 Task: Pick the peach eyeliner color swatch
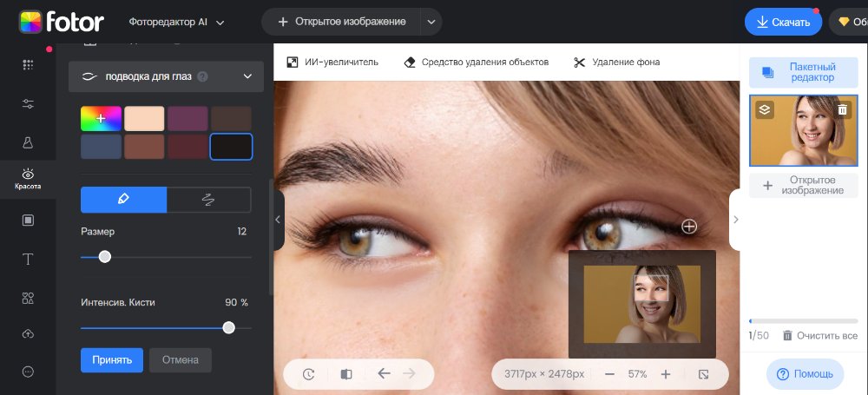click(x=144, y=119)
